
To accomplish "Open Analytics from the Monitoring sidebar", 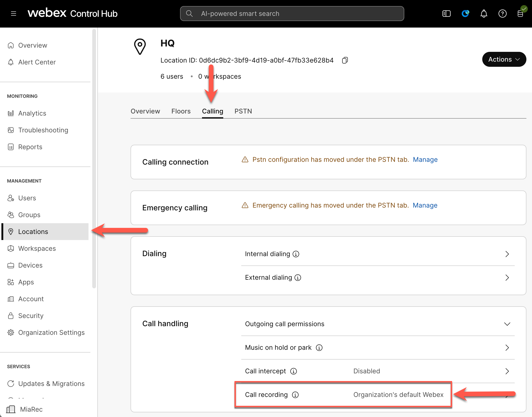I will click(32, 113).
